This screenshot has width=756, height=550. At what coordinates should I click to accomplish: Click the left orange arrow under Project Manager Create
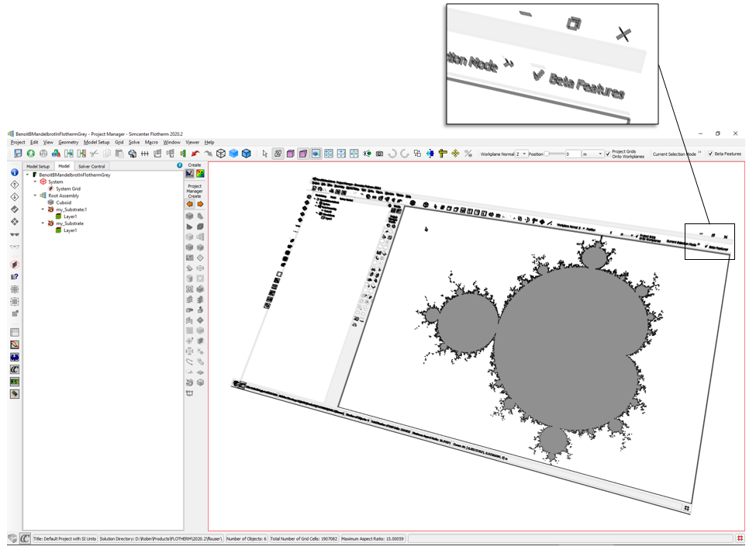pos(189,204)
